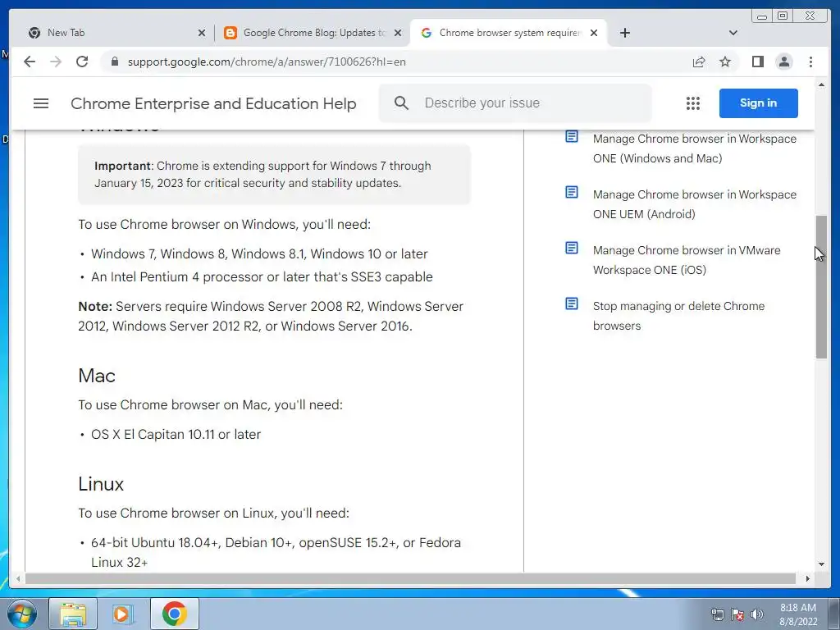Click the Mac section heading
Image resolution: width=840 pixels, height=630 pixels.
tap(97, 376)
